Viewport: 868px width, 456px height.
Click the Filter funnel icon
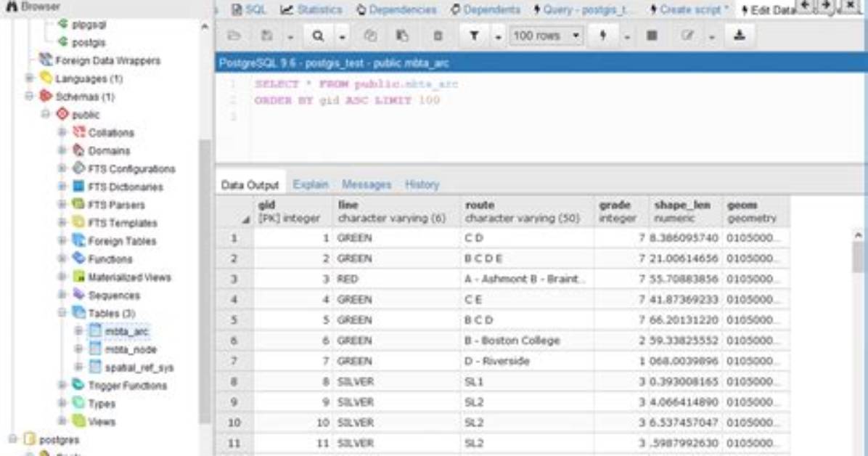[x=475, y=36]
